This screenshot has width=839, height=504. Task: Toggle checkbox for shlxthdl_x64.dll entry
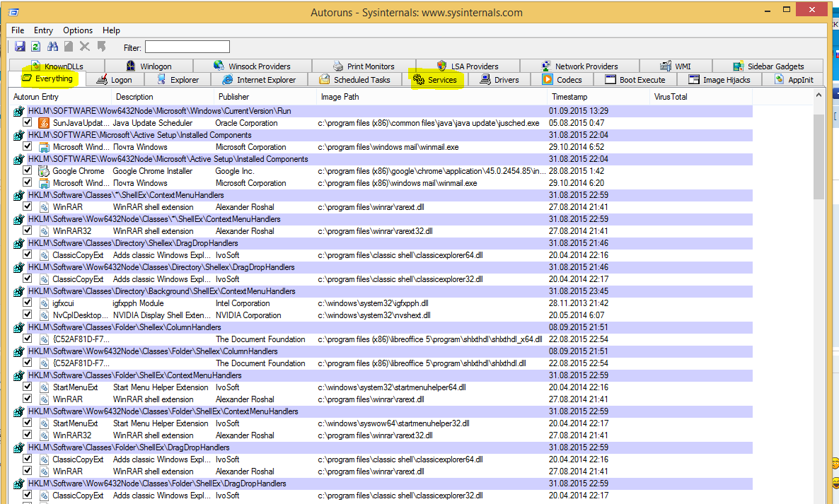pos(28,339)
